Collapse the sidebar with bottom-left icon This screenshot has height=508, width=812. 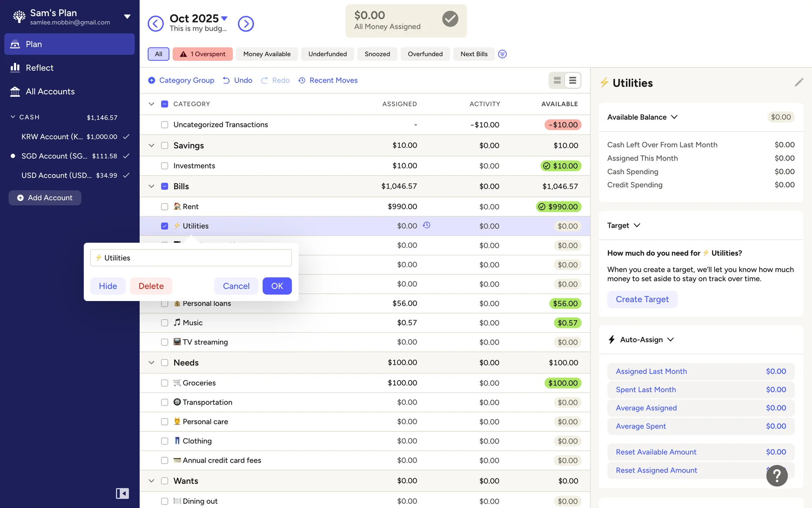122,493
